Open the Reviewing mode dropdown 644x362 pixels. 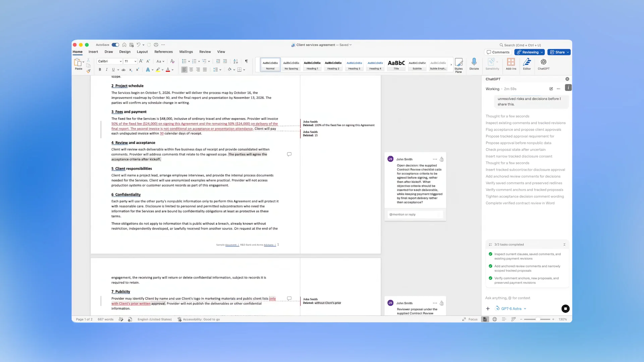[529, 52]
